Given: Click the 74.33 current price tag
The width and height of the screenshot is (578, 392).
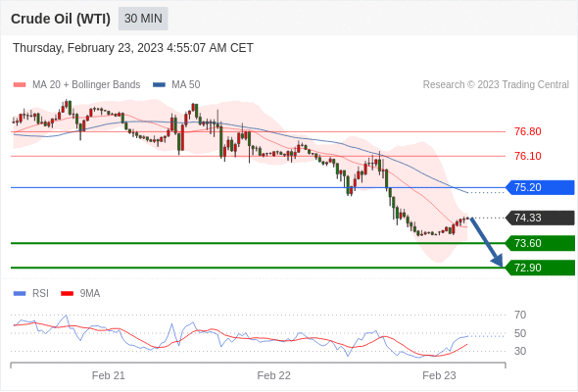Looking at the screenshot, I should tap(540, 218).
